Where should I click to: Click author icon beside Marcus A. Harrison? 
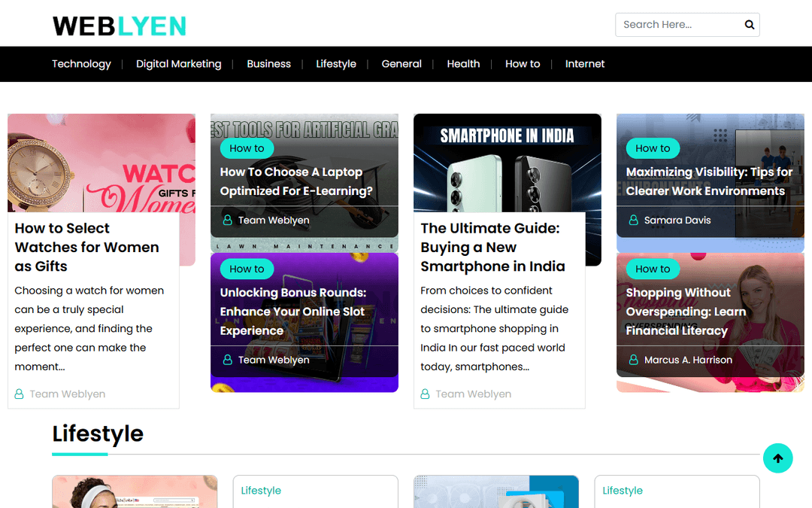(x=633, y=360)
